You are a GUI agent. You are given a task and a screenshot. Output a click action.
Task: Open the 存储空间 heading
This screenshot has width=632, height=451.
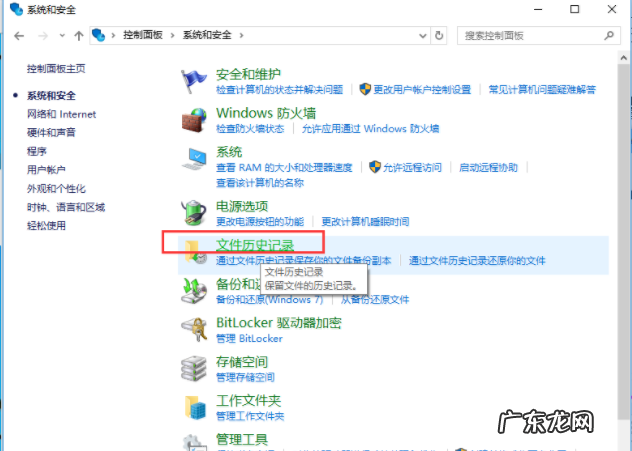pyautogui.click(x=242, y=362)
